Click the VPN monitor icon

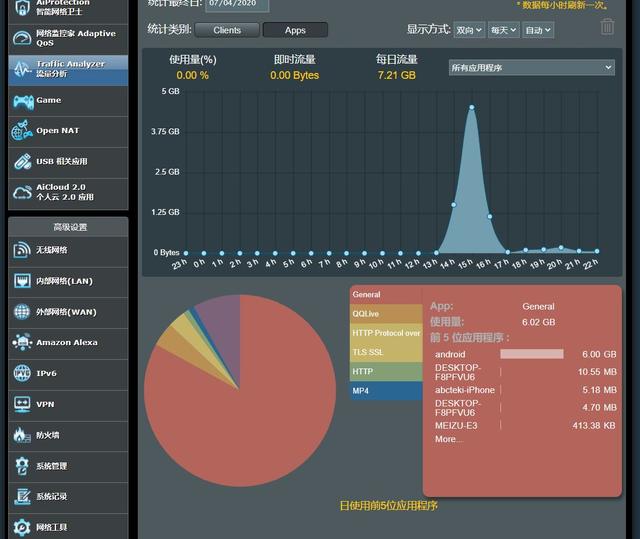[22, 404]
